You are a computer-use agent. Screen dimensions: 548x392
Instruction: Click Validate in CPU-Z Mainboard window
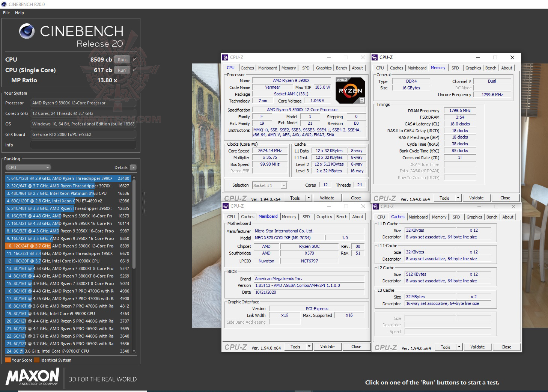pyautogui.click(x=327, y=347)
